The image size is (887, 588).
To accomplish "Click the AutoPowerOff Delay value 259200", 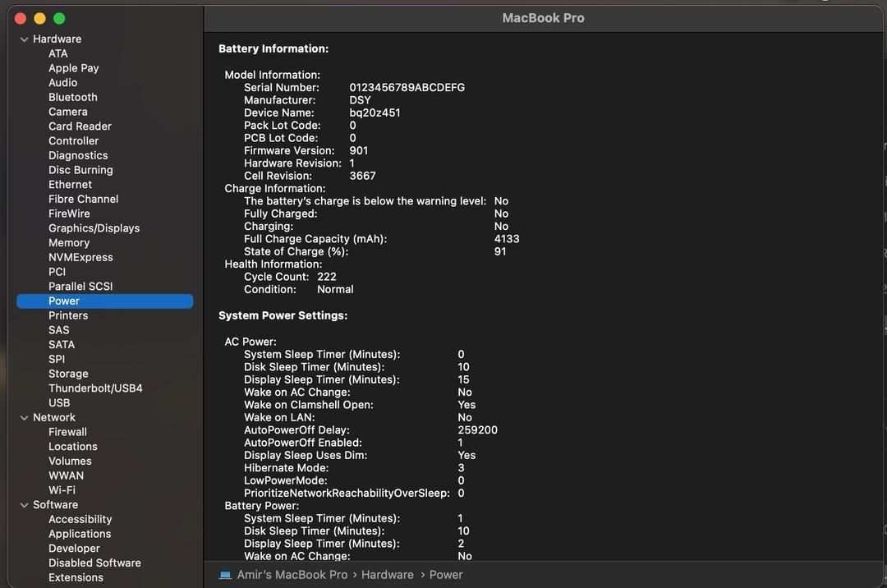I will 478,430.
